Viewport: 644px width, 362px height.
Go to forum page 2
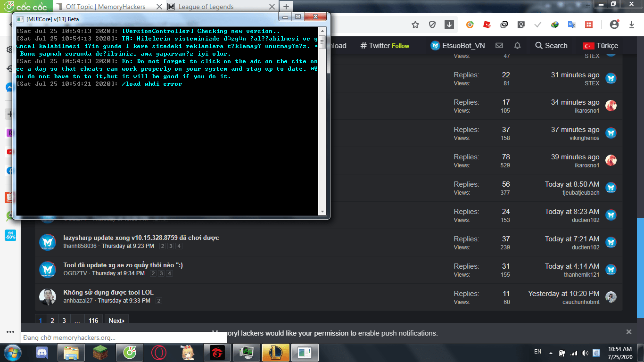click(x=52, y=321)
